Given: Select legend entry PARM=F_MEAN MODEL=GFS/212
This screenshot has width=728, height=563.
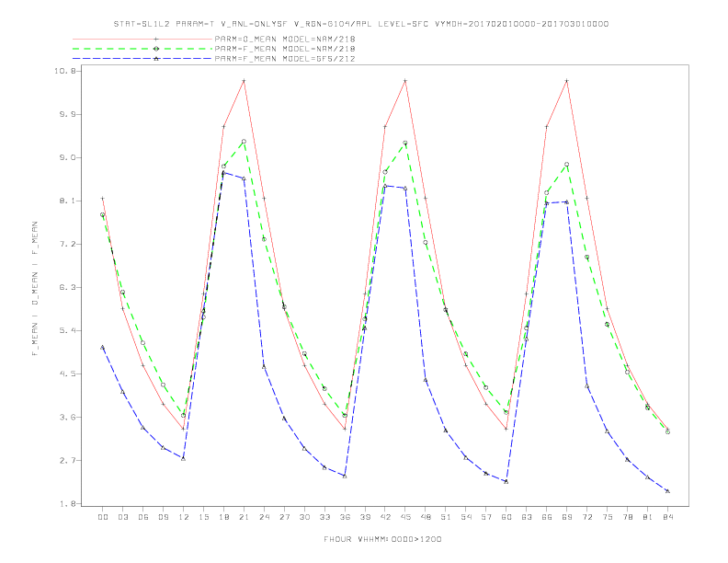Looking at the screenshot, I should (x=285, y=59).
